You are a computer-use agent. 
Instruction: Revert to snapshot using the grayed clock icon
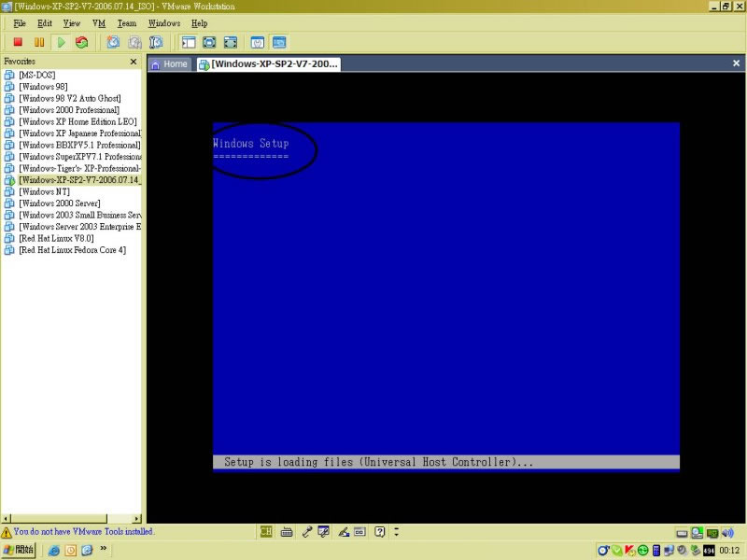[x=134, y=42]
